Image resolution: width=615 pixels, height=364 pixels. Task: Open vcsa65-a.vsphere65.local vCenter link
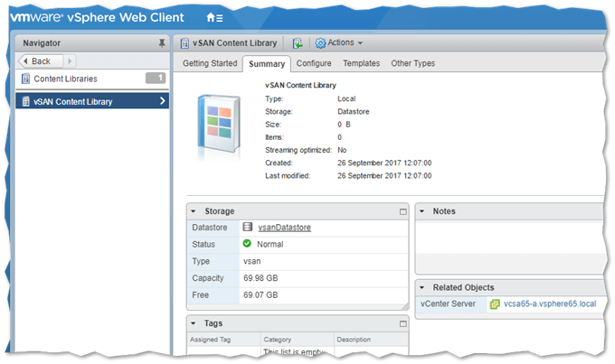[x=550, y=303]
